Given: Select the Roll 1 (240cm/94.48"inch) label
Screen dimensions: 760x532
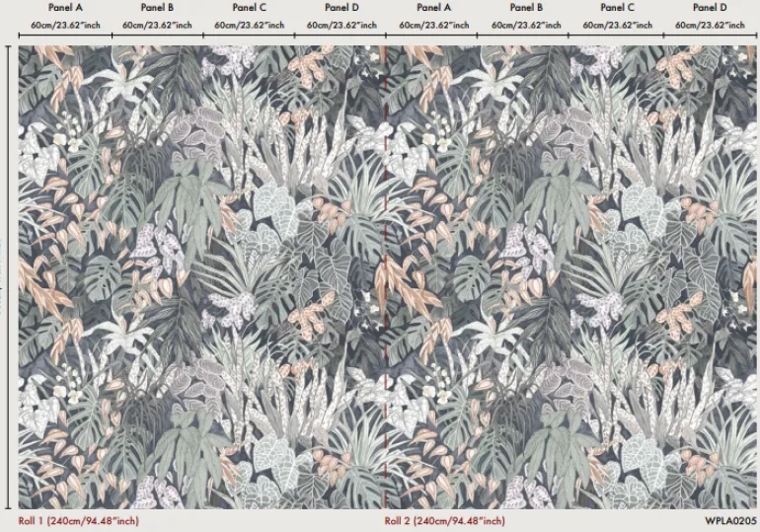Looking at the screenshot, I should (x=79, y=520).
